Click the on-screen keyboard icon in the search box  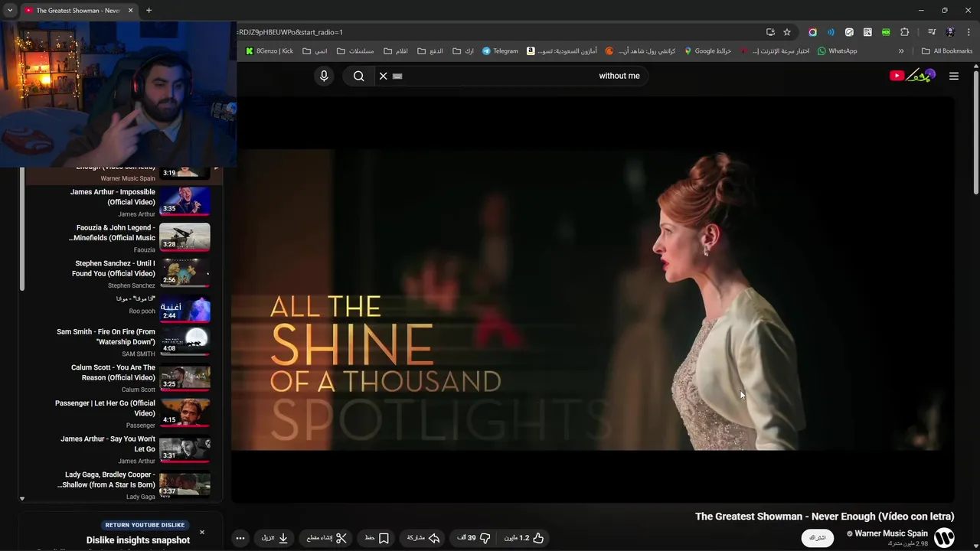click(397, 76)
